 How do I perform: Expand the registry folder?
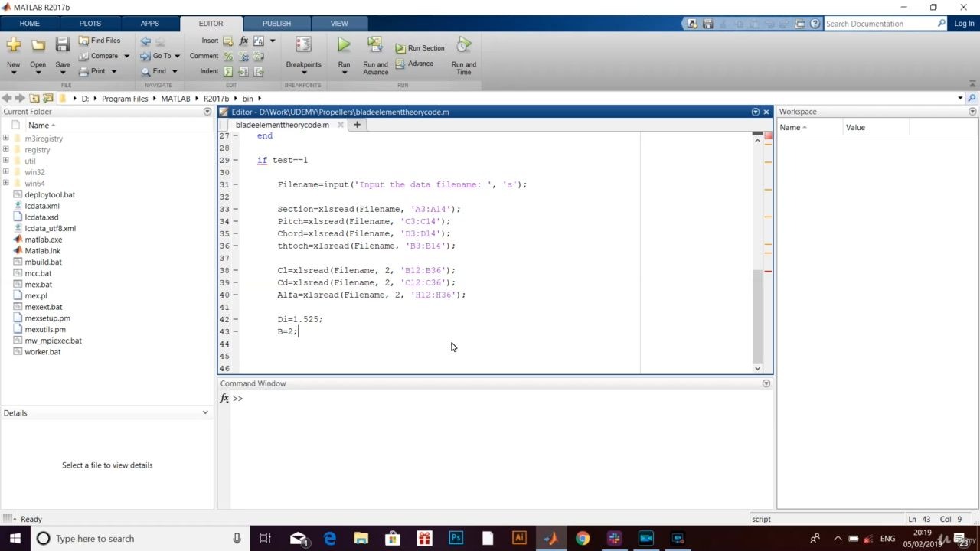[6, 150]
